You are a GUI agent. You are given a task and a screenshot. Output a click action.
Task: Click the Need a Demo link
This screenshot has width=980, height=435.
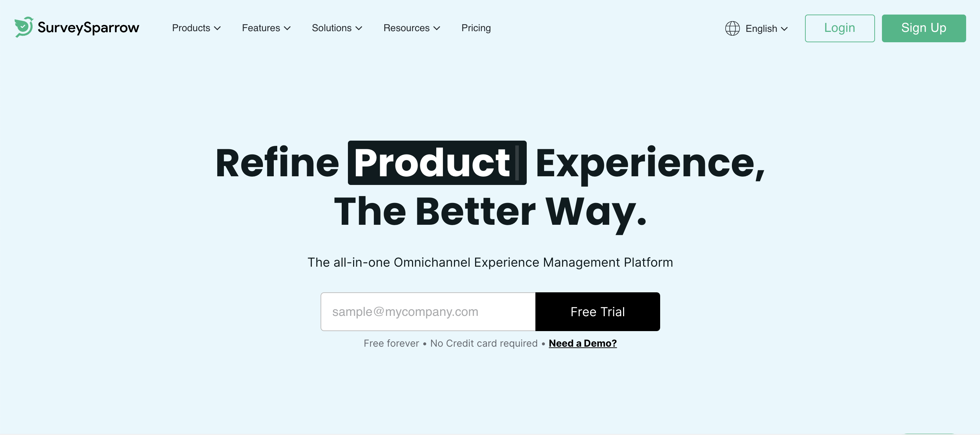pos(583,343)
